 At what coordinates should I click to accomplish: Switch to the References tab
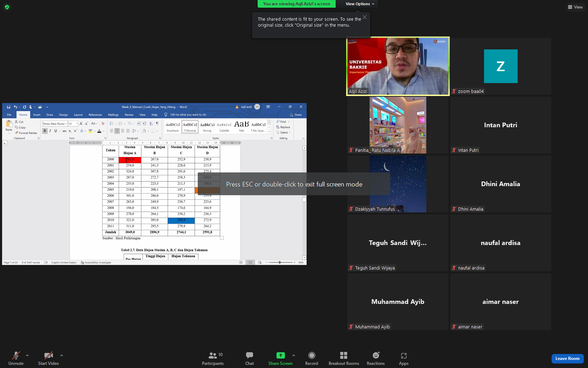(95, 115)
